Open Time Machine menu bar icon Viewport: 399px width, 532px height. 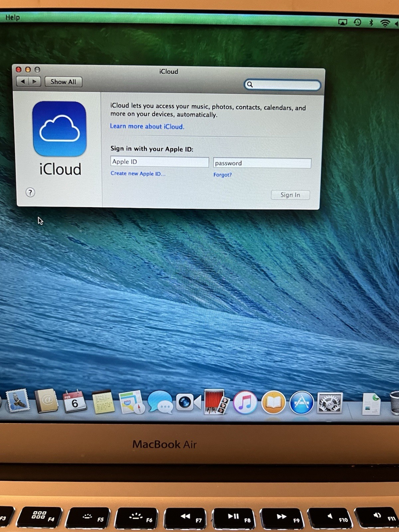(x=358, y=22)
